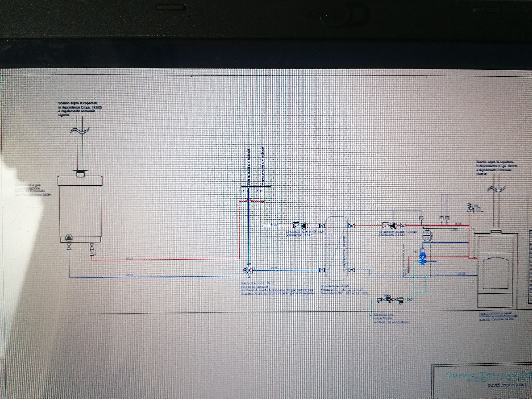This screenshot has width=532, height=399.
Task: Select Ø 28 label on gas boiler blue pipe
Action: click(x=130, y=275)
